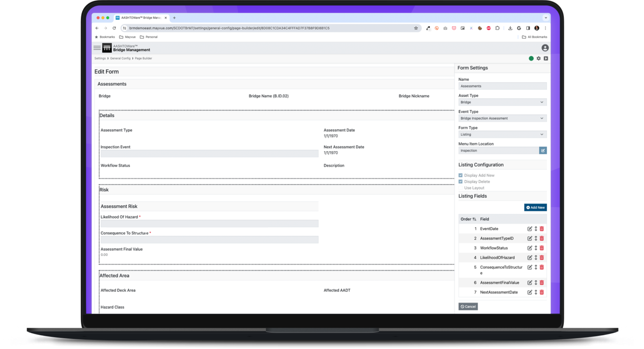The image size is (644, 349).
Task: Click the gear settings icon near the breadcrumb
Action: point(539,58)
